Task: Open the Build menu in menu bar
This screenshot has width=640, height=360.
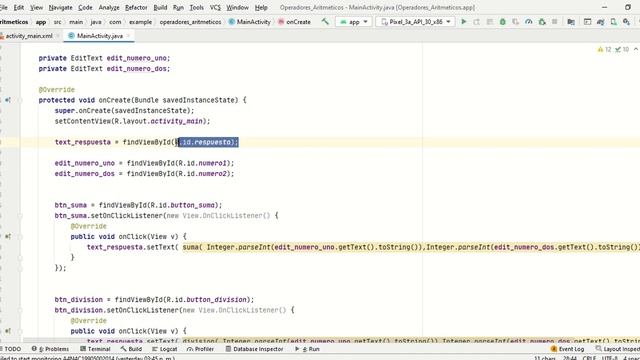Action: coord(160,7)
